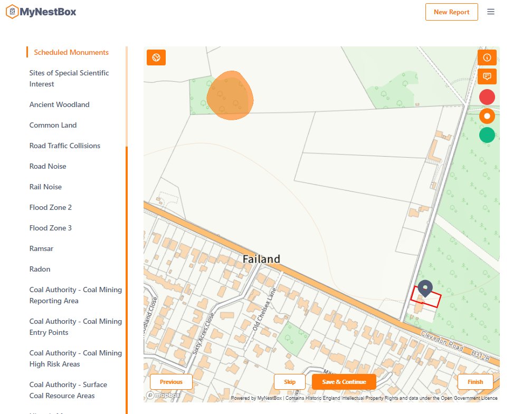Viewport: 532px width, 414px height.
Task: Click the Mapbox logo
Action: (x=163, y=395)
